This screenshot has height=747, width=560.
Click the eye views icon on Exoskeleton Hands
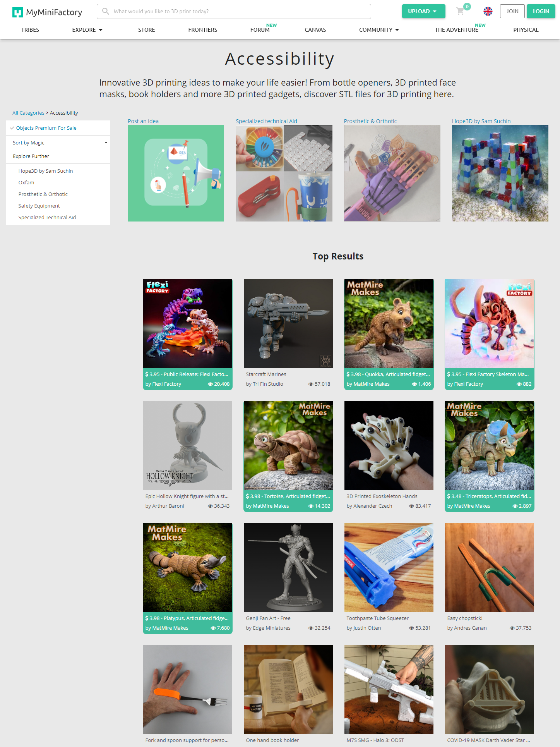[411, 506]
